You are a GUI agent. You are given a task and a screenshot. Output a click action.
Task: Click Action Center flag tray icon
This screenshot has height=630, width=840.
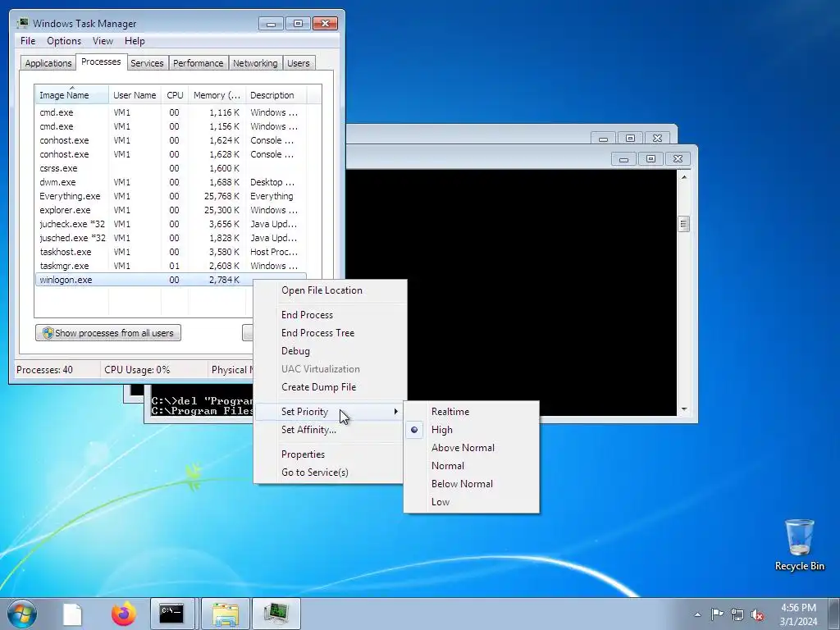point(717,614)
